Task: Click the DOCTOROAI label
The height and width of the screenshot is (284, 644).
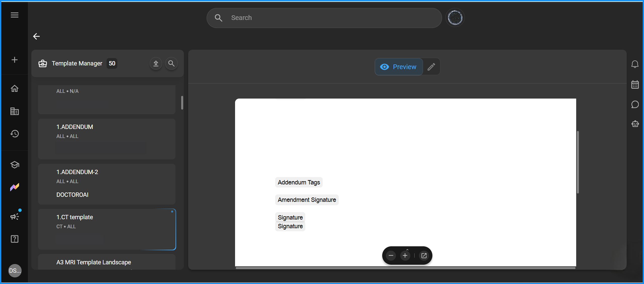Action: [x=72, y=195]
